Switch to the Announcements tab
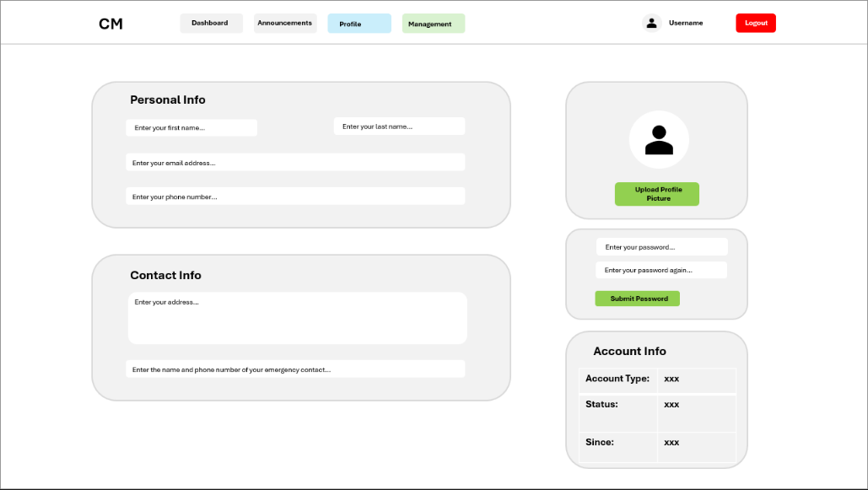The height and width of the screenshot is (490, 868). pyautogui.click(x=285, y=24)
